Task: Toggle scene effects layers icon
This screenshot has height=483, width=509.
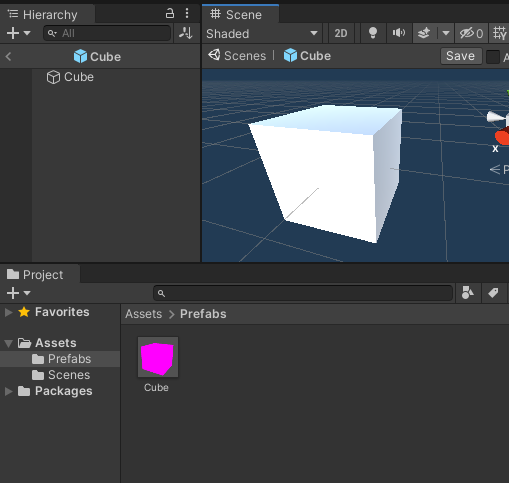Action: click(x=424, y=33)
